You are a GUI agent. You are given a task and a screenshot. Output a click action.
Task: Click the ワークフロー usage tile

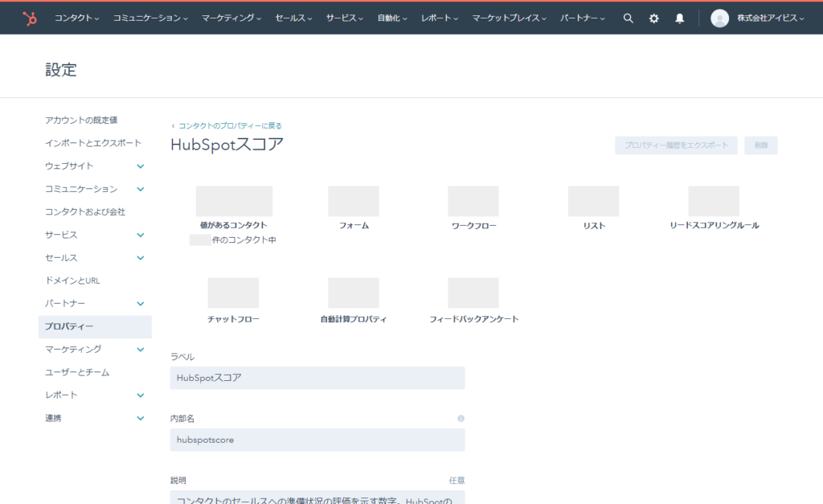473,208
